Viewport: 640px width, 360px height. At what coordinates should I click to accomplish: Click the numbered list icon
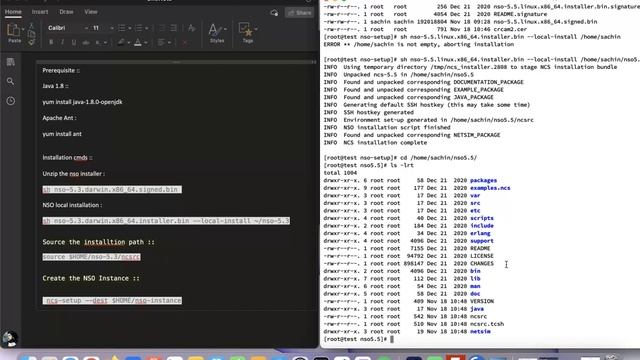click(139, 28)
